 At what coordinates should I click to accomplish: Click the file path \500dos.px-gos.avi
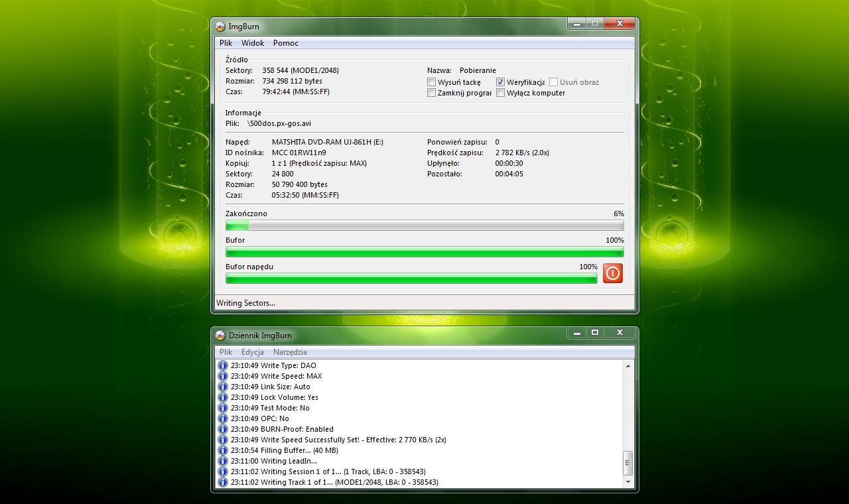click(279, 123)
